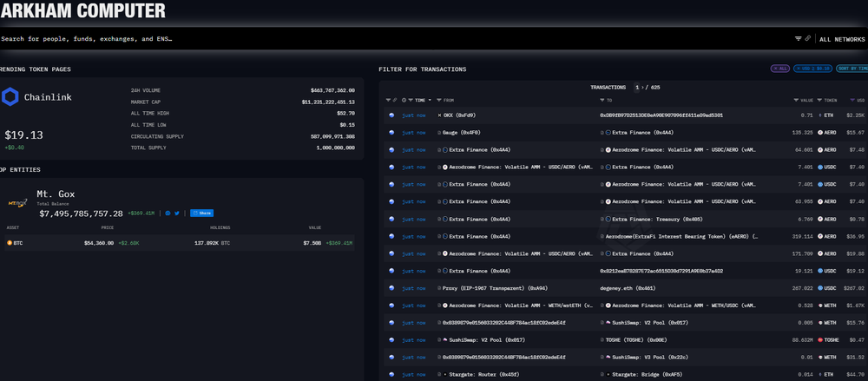Click USDC token in 19.121 row
This screenshot has width=868, height=381.
pyautogui.click(x=829, y=271)
